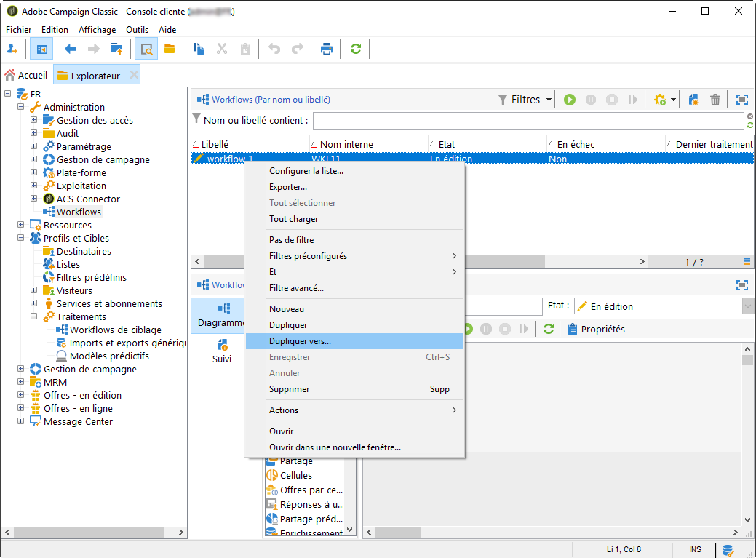The height and width of the screenshot is (558, 756).
Task: Open the Outils menu in menu bar
Action: point(137,30)
